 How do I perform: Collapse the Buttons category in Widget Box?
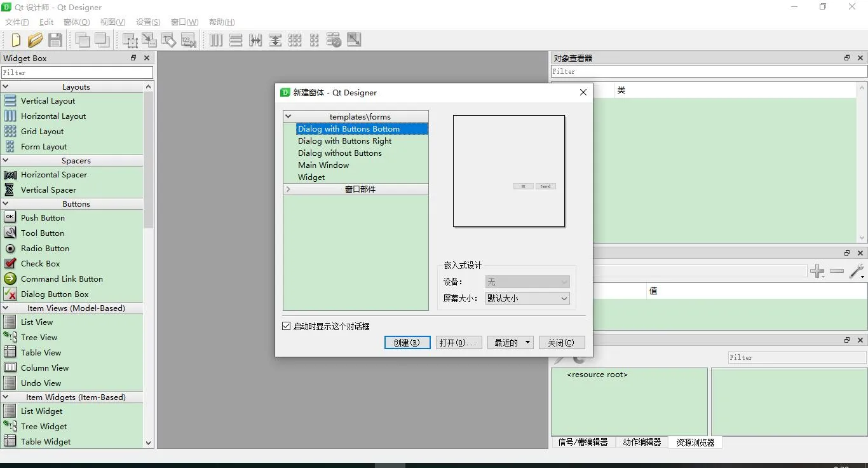[x=6, y=203]
